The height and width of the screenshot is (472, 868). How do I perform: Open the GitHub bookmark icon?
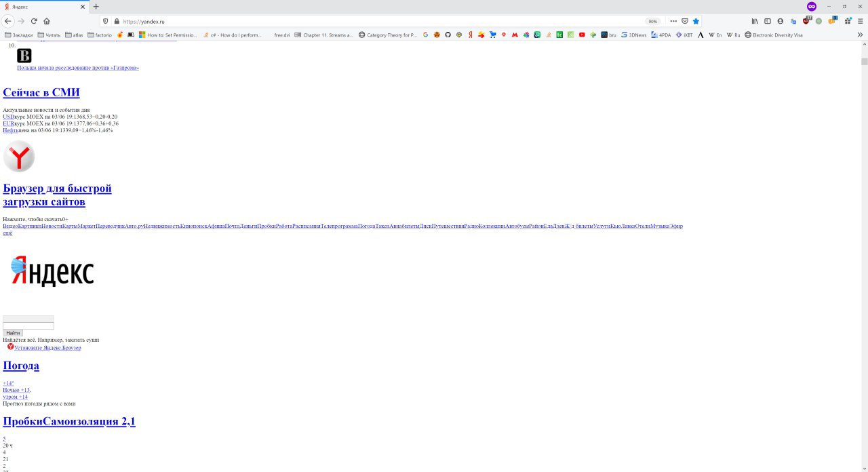(448, 35)
